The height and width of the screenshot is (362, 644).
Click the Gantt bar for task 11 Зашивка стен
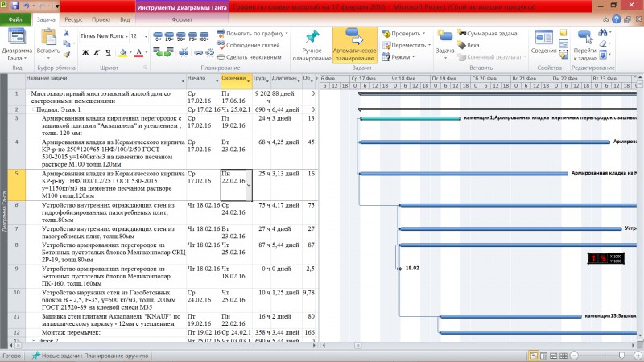pyautogui.click(x=510, y=316)
